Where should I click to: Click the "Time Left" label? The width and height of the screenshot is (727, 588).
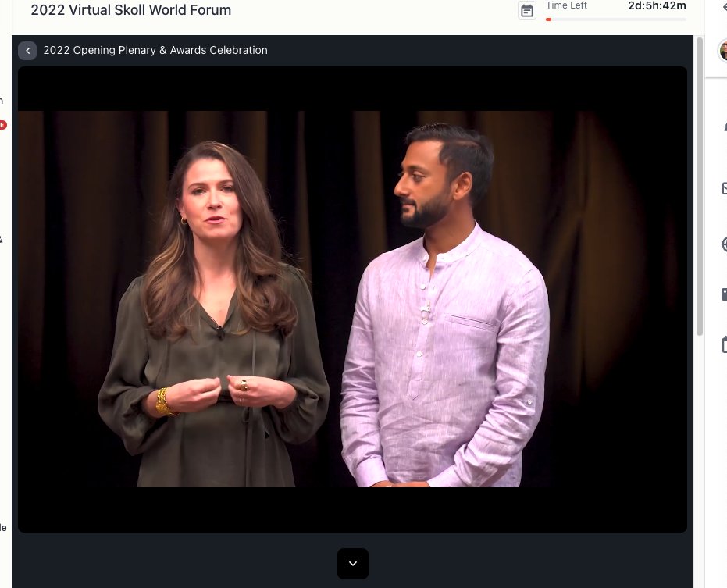(566, 5)
